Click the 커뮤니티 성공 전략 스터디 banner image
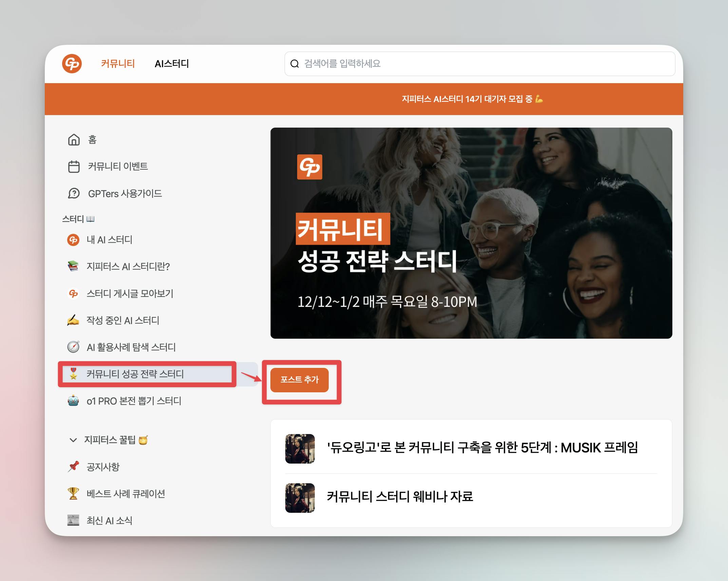The image size is (728, 581). (x=471, y=233)
